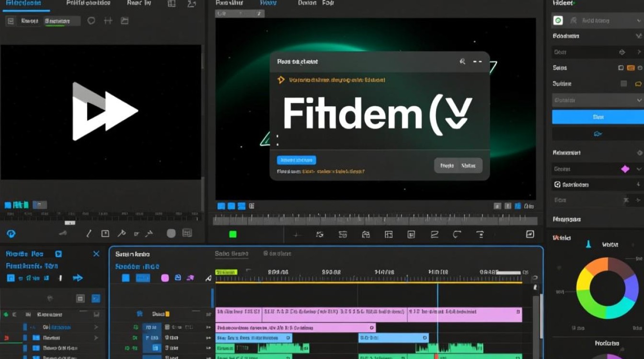
Task: Click the orange warning icon in the dialog
Action: pyautogui.click(x=281, y=80)
